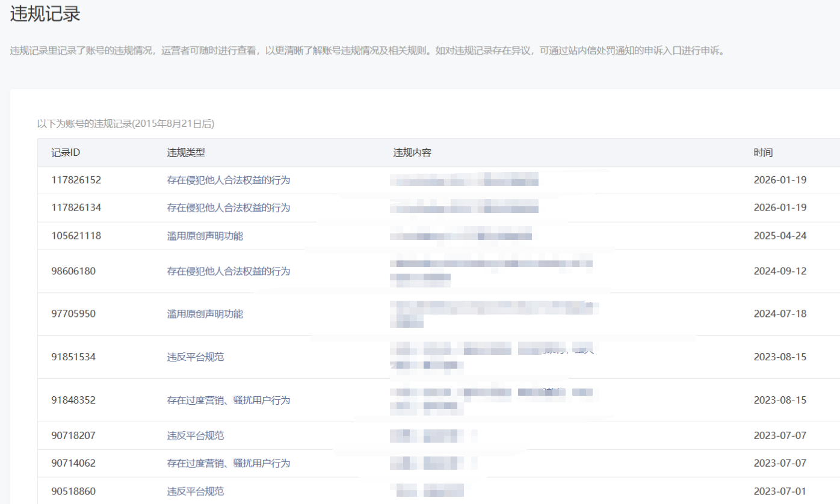The height and width of the screenshot is (504, 840).
Task: Click the 2025-04-24 date cell
Action: click(780, 236)
